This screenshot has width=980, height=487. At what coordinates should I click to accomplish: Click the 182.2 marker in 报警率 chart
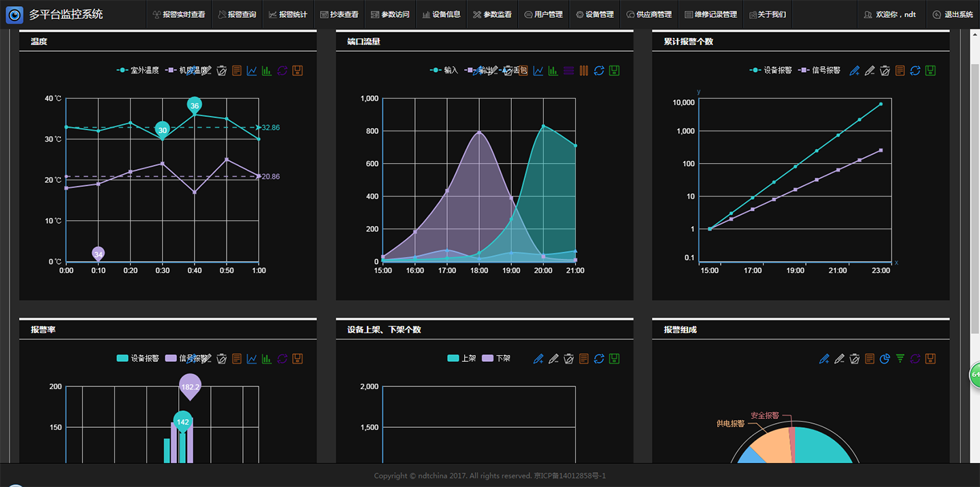click(190, 386)
